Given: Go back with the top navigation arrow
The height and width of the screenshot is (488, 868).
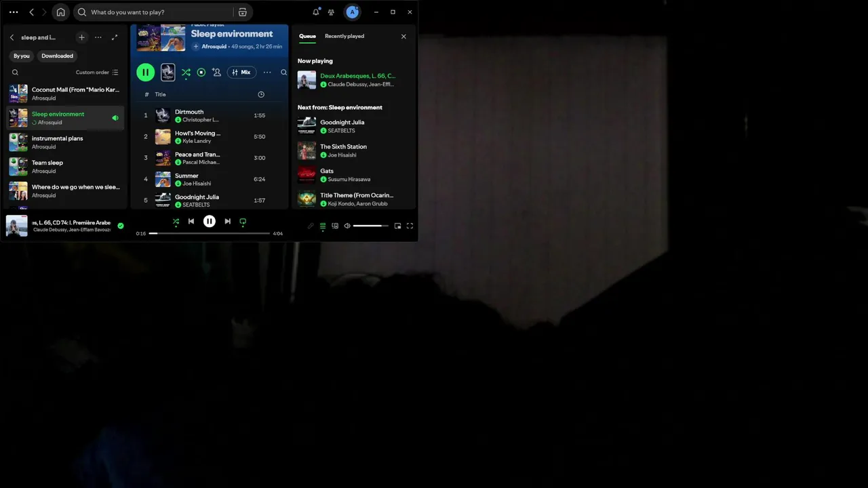Looking at the screenshot, I should coord(31,12).
